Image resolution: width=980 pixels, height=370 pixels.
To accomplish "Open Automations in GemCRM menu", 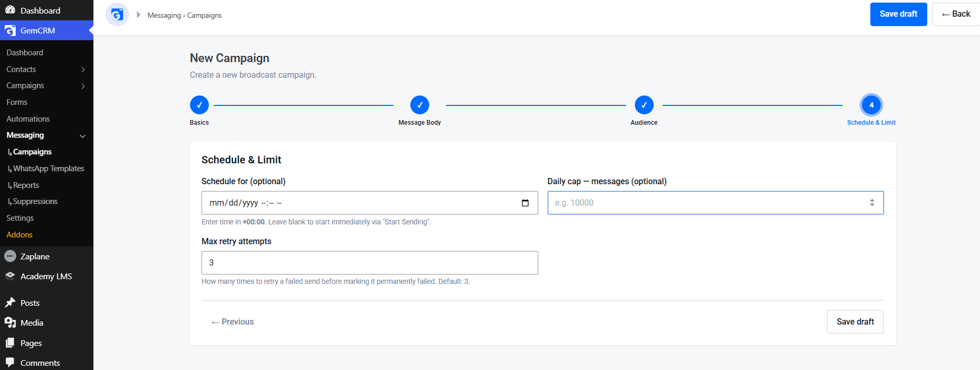I will pyautogui.click(x=28, y=119).
